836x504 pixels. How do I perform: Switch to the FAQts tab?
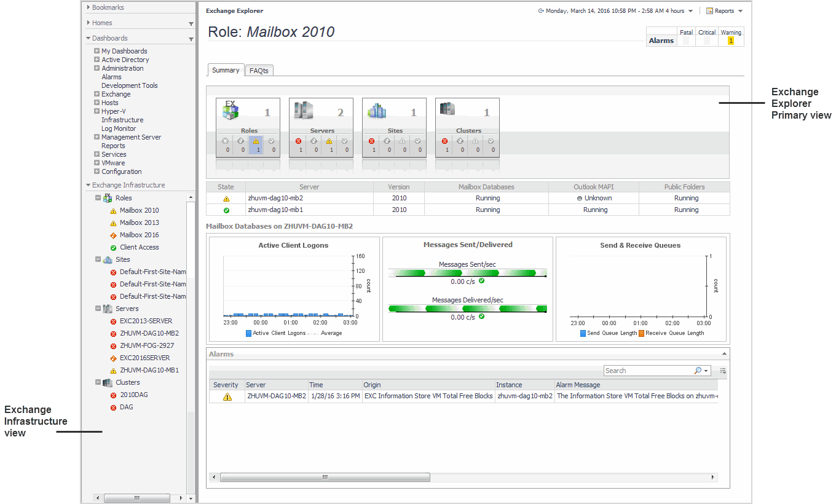(259, 71)
